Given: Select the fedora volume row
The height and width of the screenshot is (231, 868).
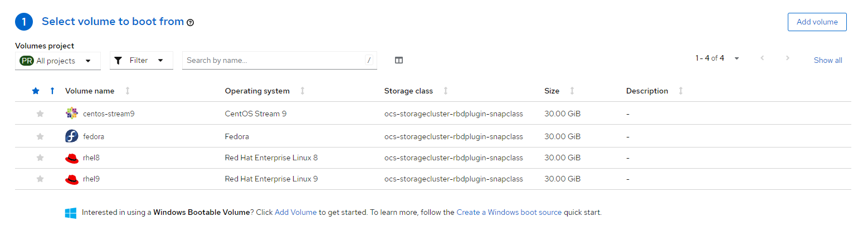Looking at the screenshot, I should coord(94,136).
